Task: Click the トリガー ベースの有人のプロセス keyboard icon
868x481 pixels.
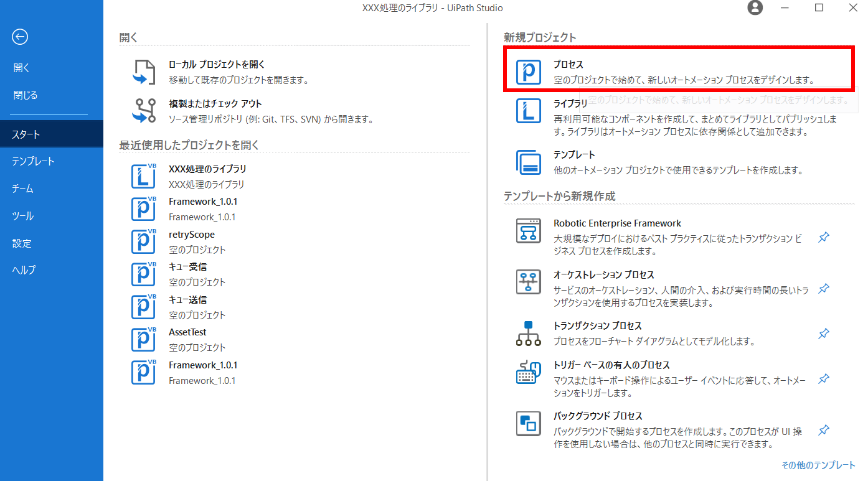Action: (x=529, y=372)
